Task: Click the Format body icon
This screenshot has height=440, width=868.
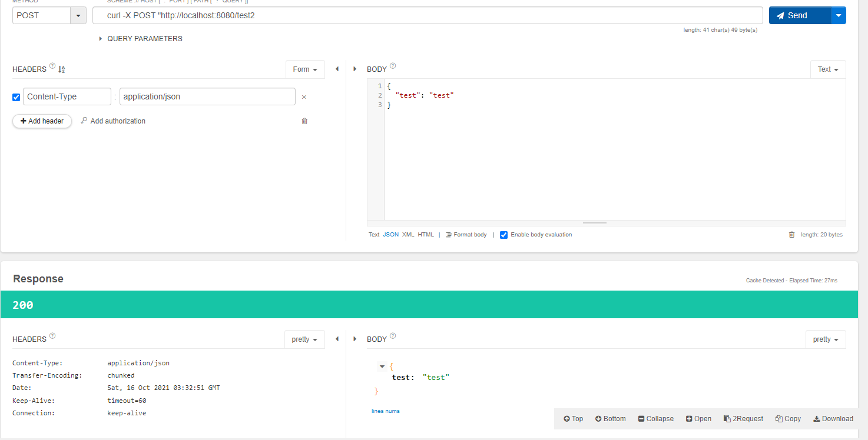Action: [466, 234]
